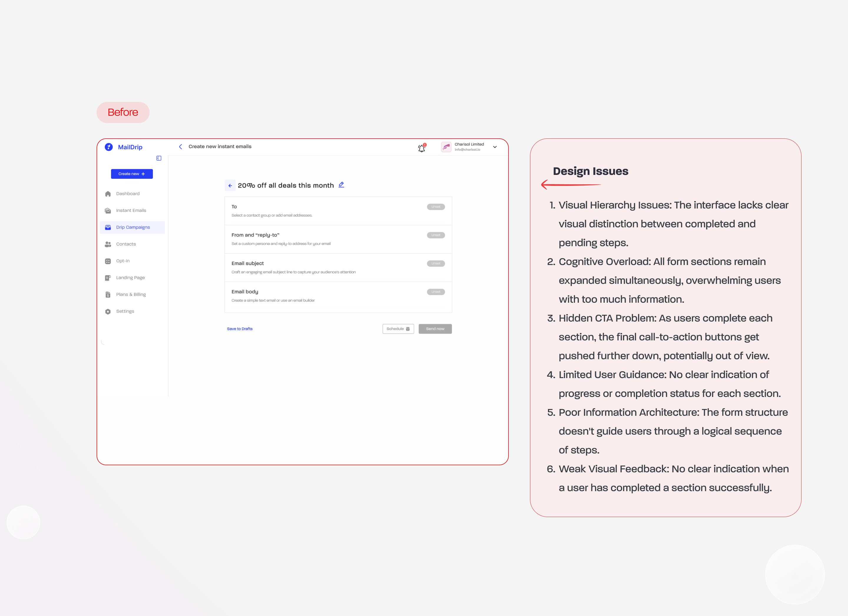Toggle the Unset pill on To row

(435, 207)
